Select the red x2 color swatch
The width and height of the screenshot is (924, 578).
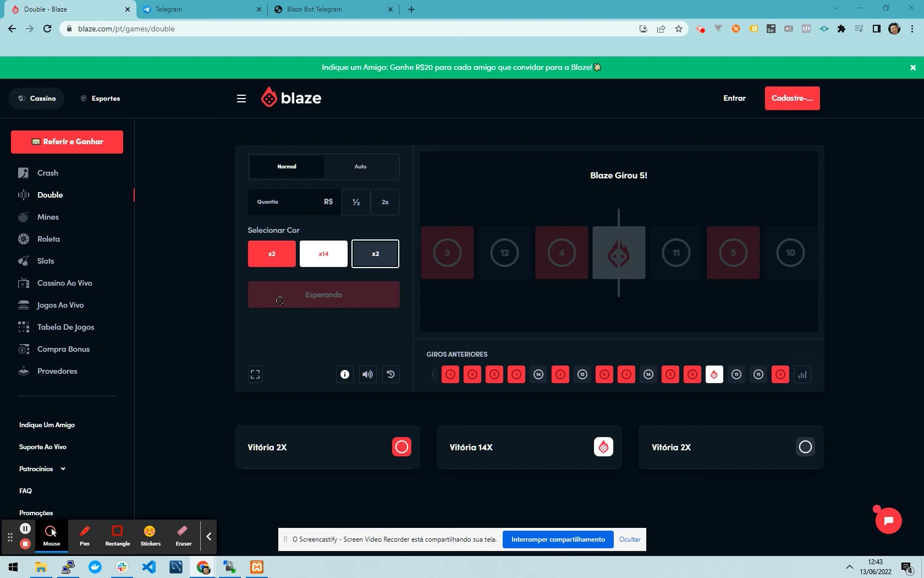click(x=271, y=254)
